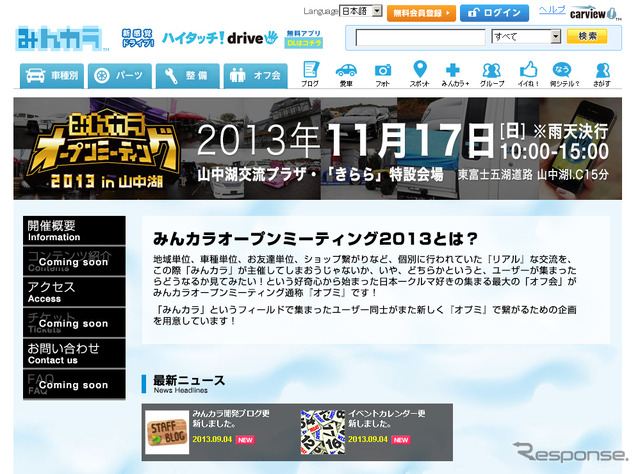Screen dimensions: 640x474
Task: Open the STAFF BLOG news thumbnail
Action: click(x=167, y=432)
